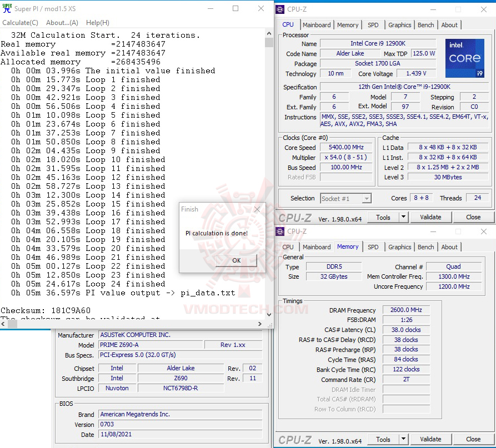Click OK on the Pi calculation done dialog

point(236,260)
